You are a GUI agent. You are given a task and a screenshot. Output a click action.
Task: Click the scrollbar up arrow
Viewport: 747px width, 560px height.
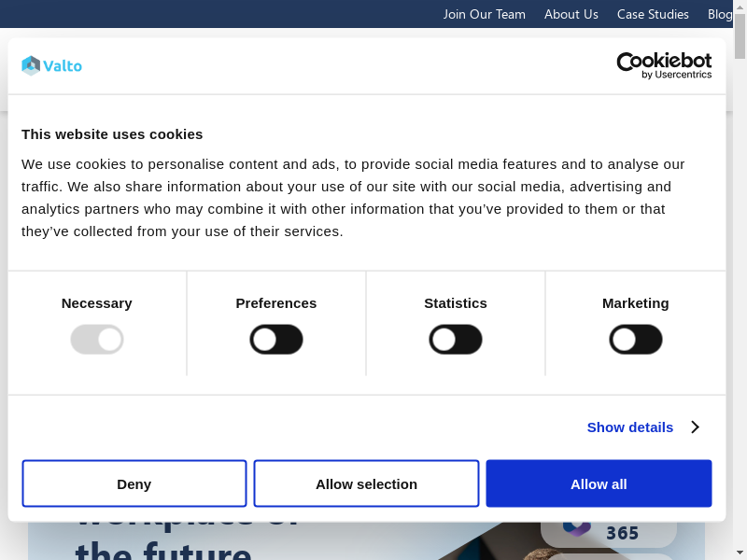pos(740,7)
